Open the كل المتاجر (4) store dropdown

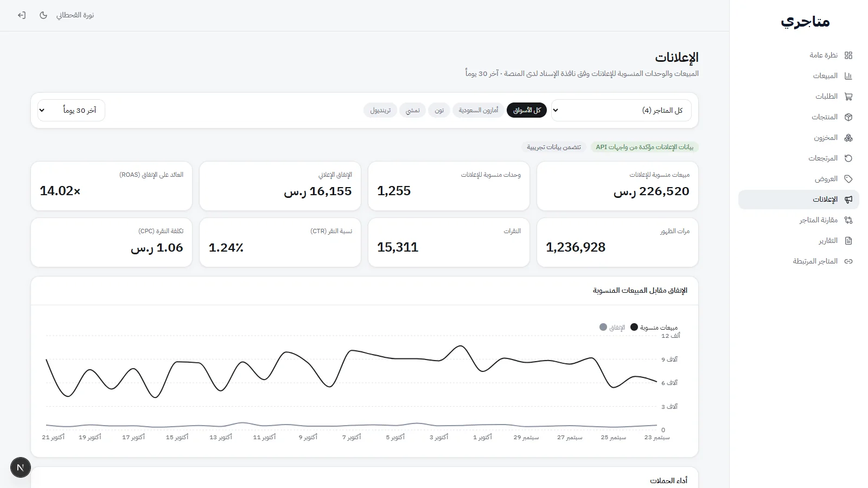coord(621,110)
